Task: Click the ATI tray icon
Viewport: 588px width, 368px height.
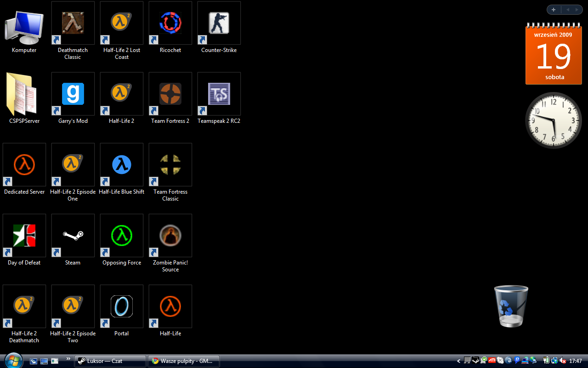Action: click(492, 361)
